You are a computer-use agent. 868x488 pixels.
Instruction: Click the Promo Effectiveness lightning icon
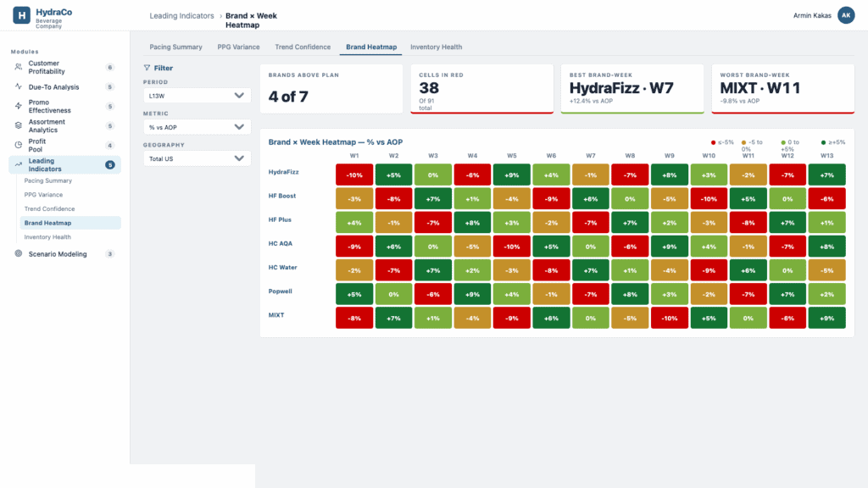[19, 106]
